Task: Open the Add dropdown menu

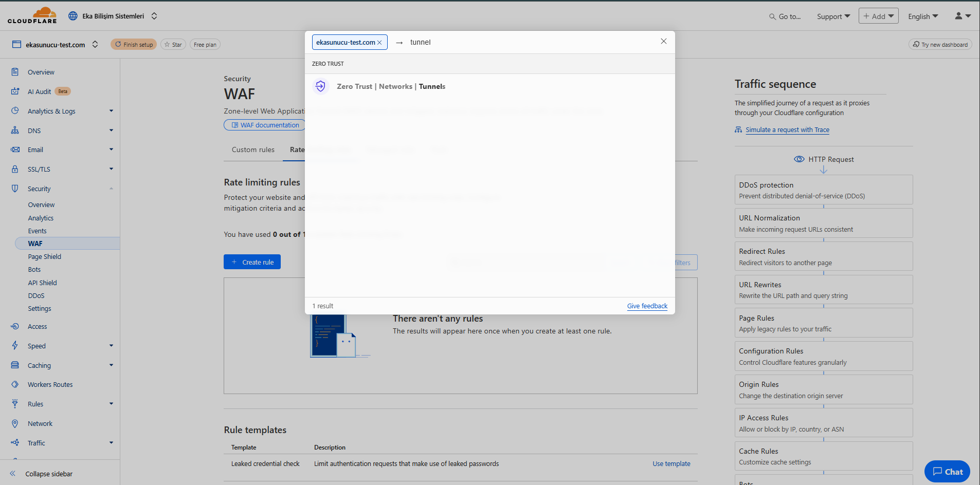Action: 878,16
